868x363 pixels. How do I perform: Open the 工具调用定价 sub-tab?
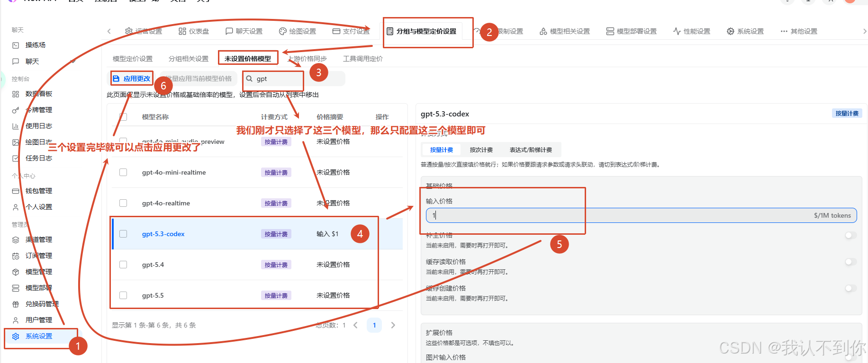[x=363, y=59]
